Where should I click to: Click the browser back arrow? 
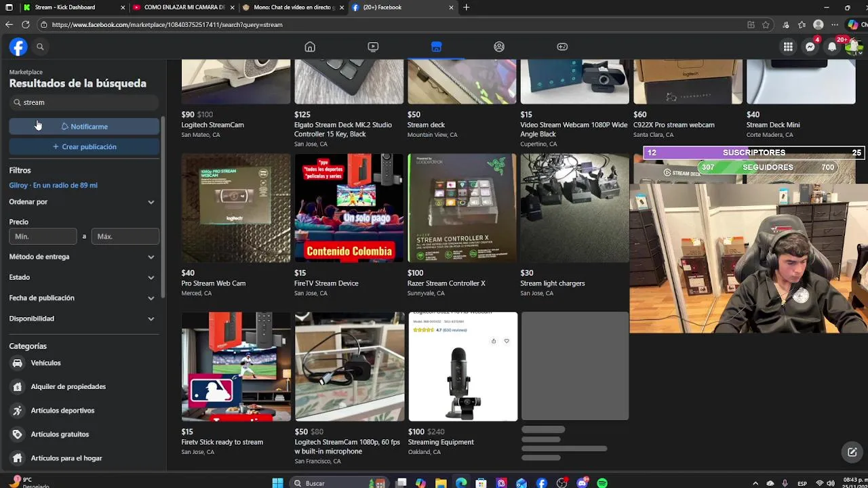[x=9, y=24]
